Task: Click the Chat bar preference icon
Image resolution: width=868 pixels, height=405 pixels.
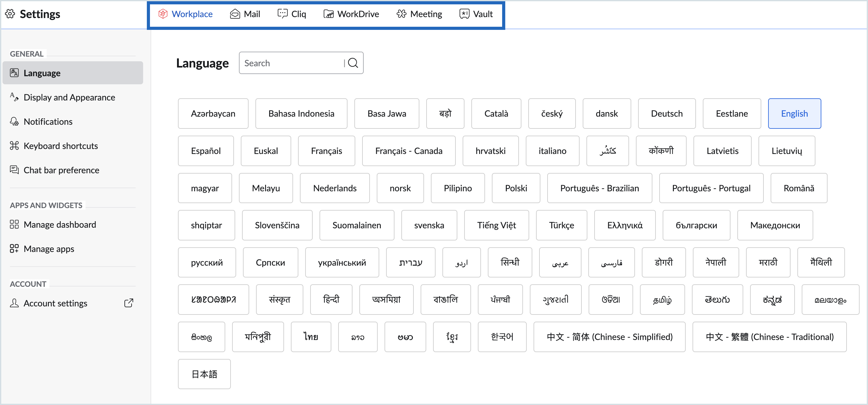Action: 14,170
